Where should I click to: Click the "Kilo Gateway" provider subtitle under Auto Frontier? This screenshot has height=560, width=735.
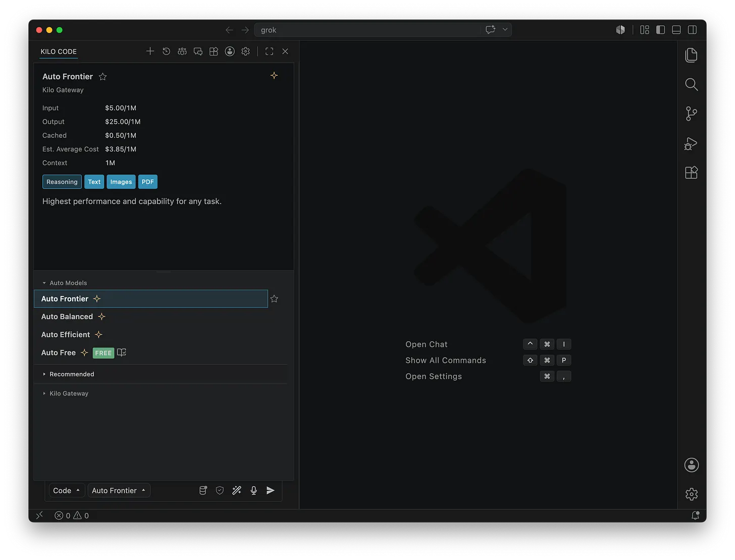(63, 90)
